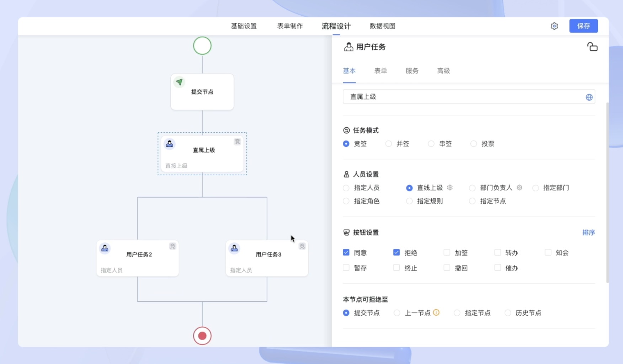Click the 保存 save button
The height and width of the screenshot is (364, 623).
584,26
